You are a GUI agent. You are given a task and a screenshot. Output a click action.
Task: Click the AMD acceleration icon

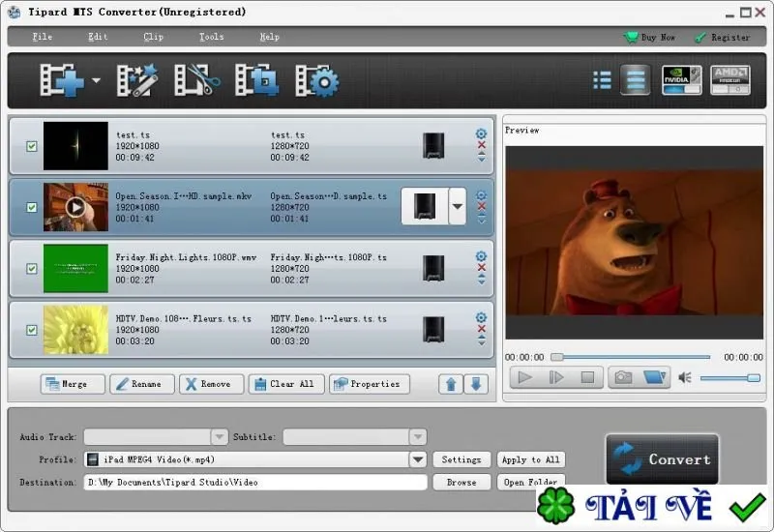730,80
